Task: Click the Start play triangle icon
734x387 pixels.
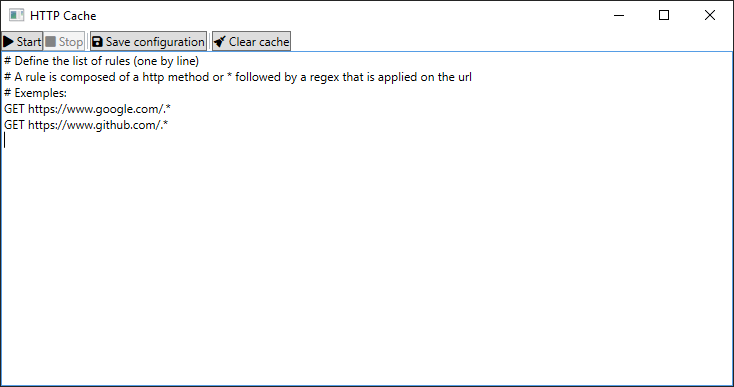Action: coord(8,42)
